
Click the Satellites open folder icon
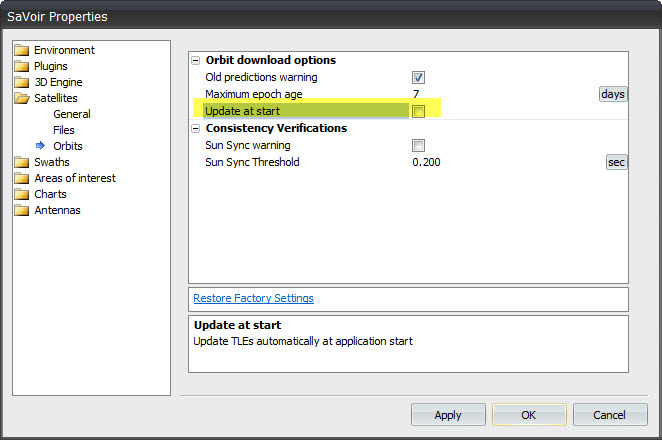pyautogui.click(x=22, y=98)
